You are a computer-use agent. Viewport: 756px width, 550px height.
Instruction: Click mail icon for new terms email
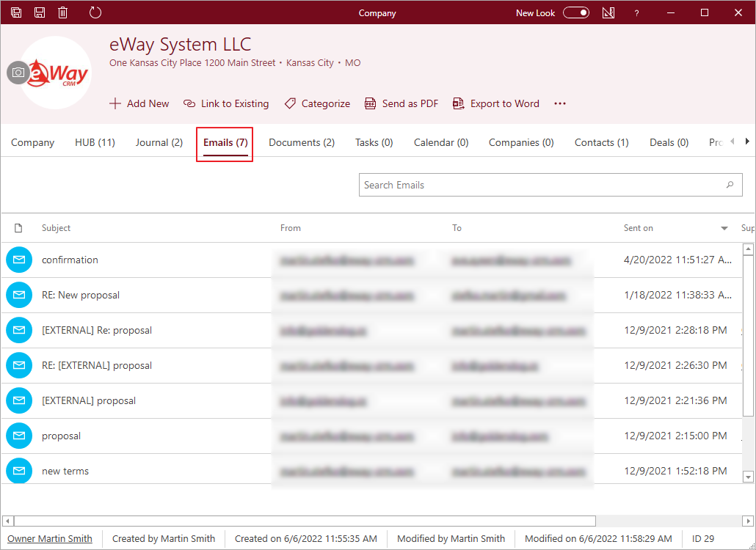click(x=19, y=471)
